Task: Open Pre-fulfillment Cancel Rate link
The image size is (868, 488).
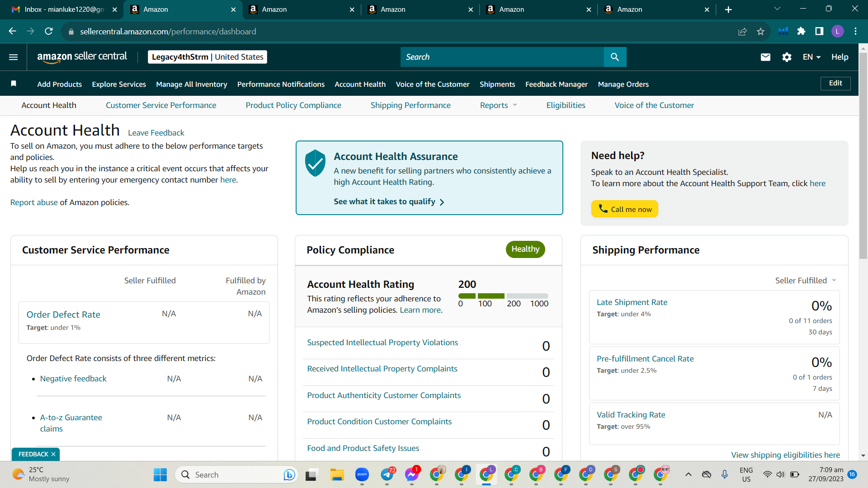Action: coord(645,359)
